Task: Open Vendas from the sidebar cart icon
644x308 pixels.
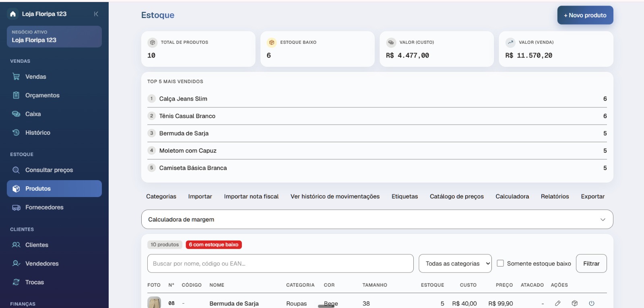Action: coord(16,76)
